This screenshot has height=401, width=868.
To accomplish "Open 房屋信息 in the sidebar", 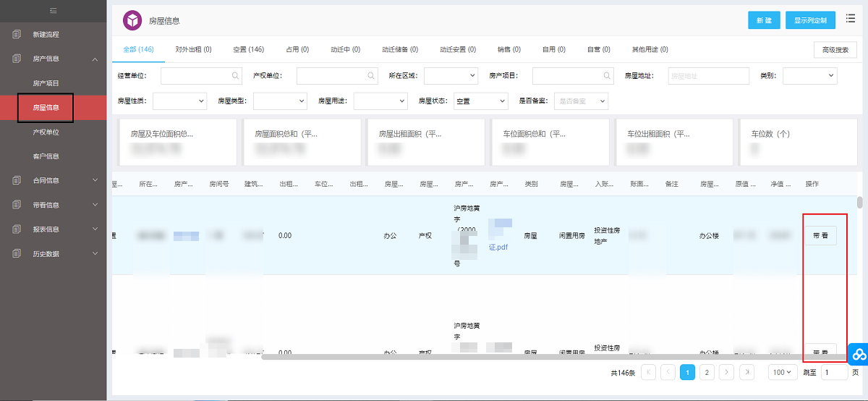I will [46, 107].
